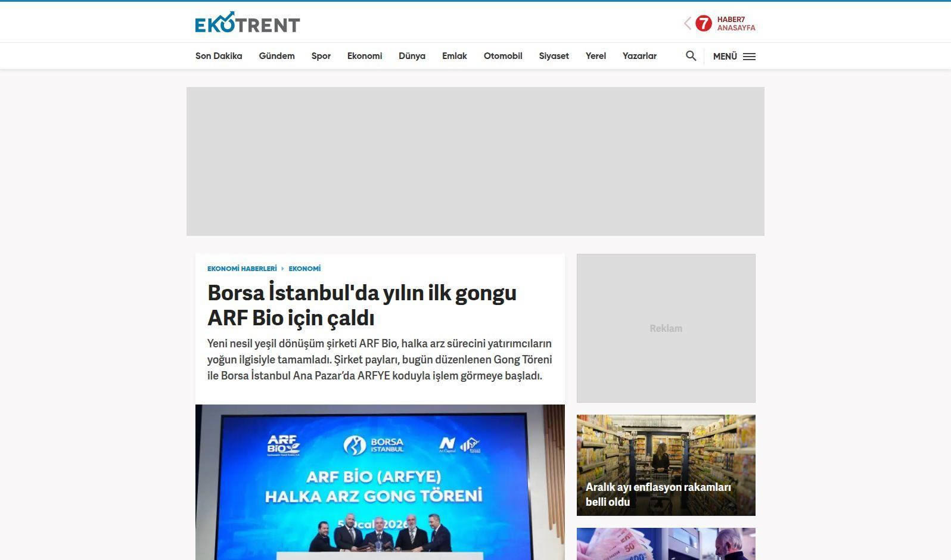Open the Siyaset section

pos(554,56)
